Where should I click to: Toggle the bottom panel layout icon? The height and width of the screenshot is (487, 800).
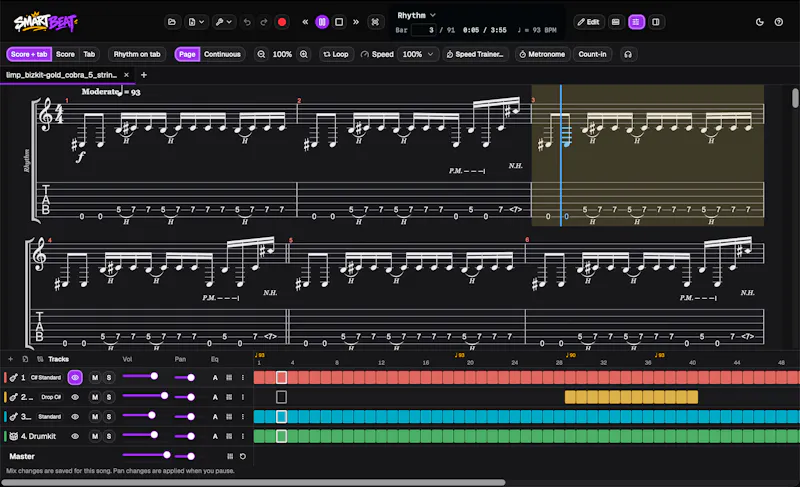coord(616,22)
